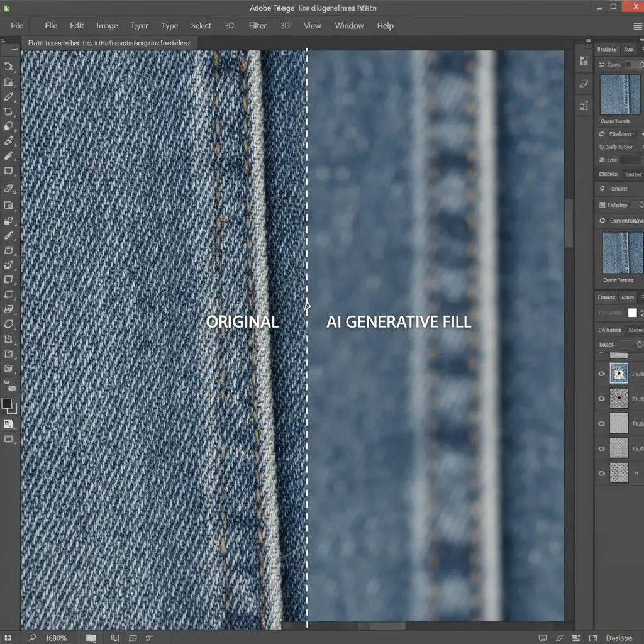Click the Deslose button in status bar
The height and width of the screenshot is (644, 644).
point(619,638)
